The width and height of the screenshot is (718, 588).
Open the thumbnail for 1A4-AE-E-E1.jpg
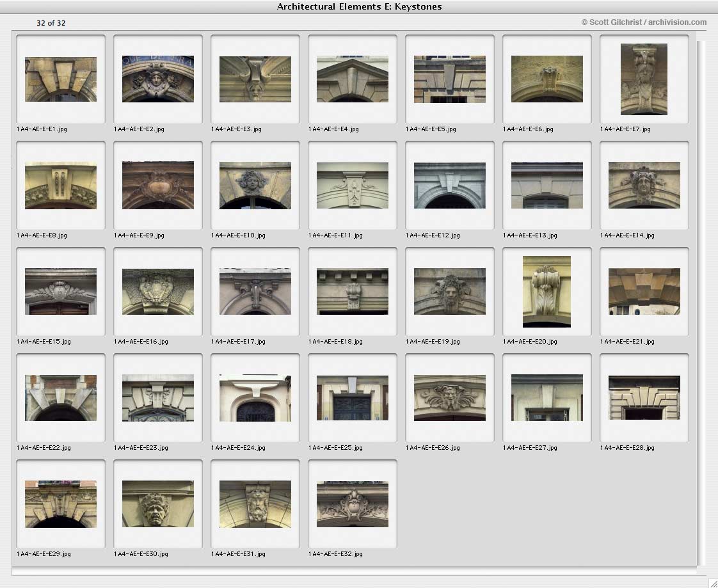(60, 79)
